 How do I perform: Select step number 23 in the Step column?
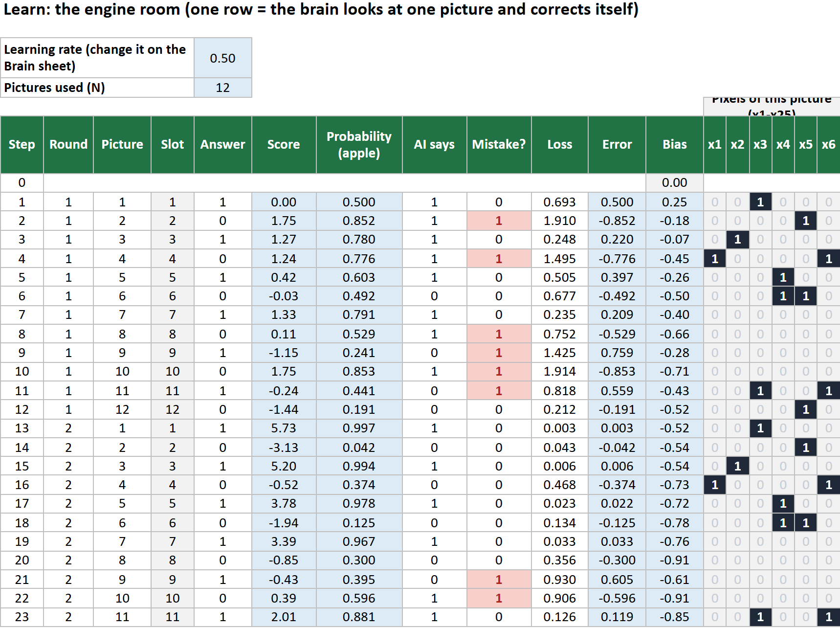pyautogui.click(x=22, y=617)
